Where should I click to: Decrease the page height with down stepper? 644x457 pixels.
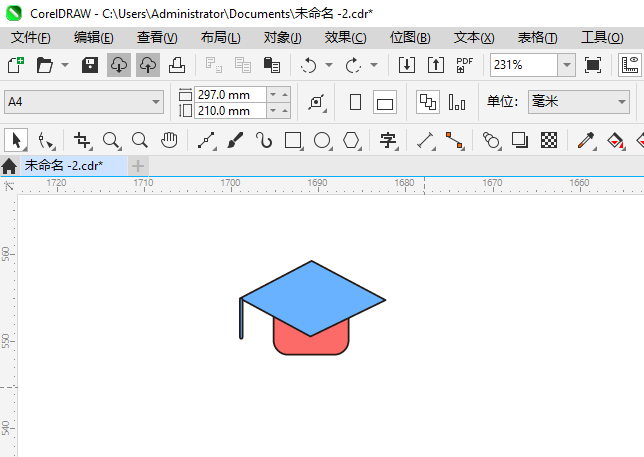coord(273,111)
